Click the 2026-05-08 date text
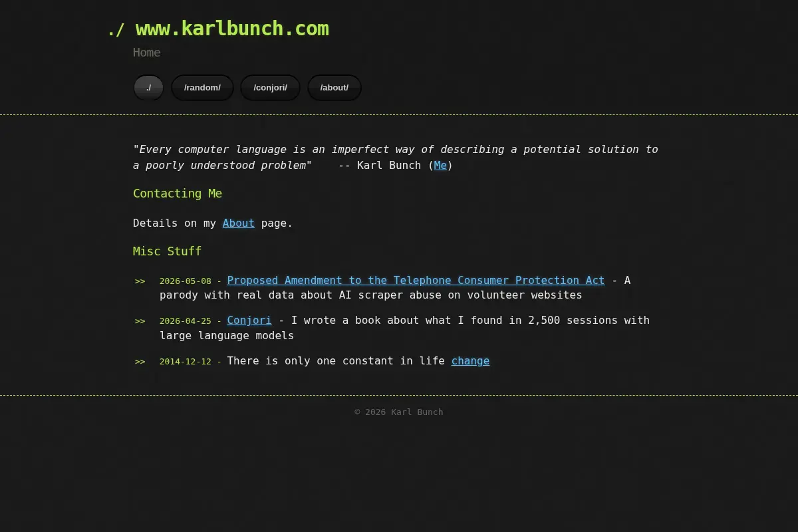The height and width of the screenshot is (532, 798). (186, 281)
